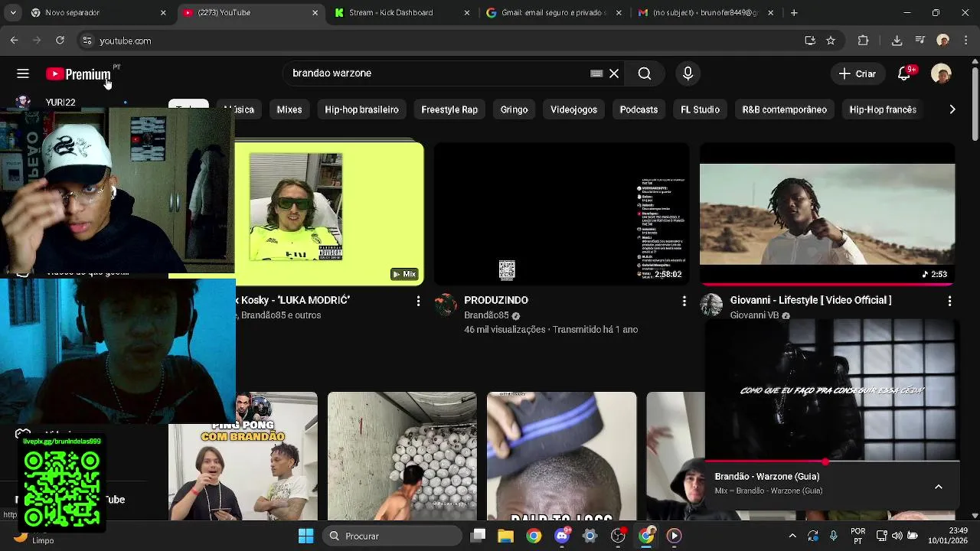
Task: Open the YouTube account avatar menu
Action: tap(941, 73)
